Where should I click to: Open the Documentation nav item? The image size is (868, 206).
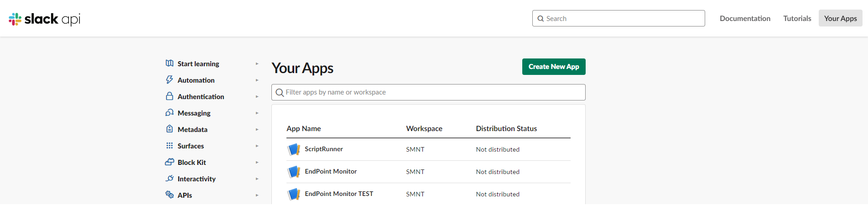coord(745,18)
